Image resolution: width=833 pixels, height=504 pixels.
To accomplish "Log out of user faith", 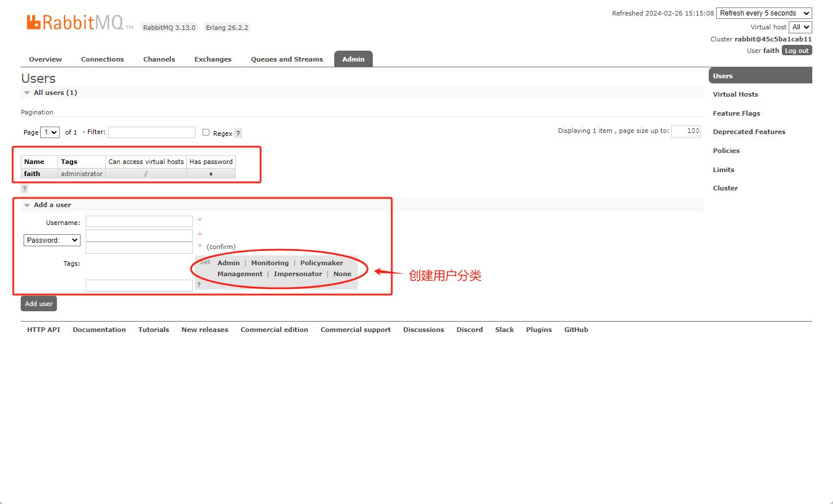I will coord(797,51).
